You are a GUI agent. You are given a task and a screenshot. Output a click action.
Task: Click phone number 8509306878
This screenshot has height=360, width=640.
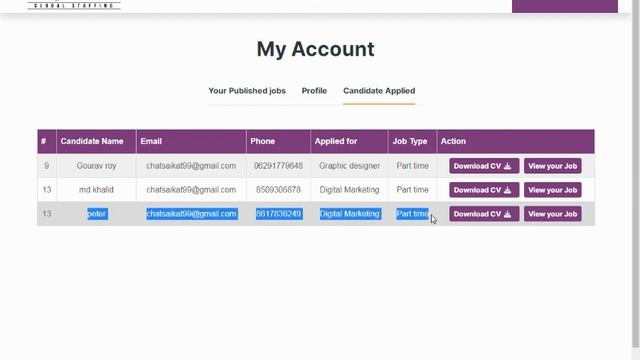278,190
